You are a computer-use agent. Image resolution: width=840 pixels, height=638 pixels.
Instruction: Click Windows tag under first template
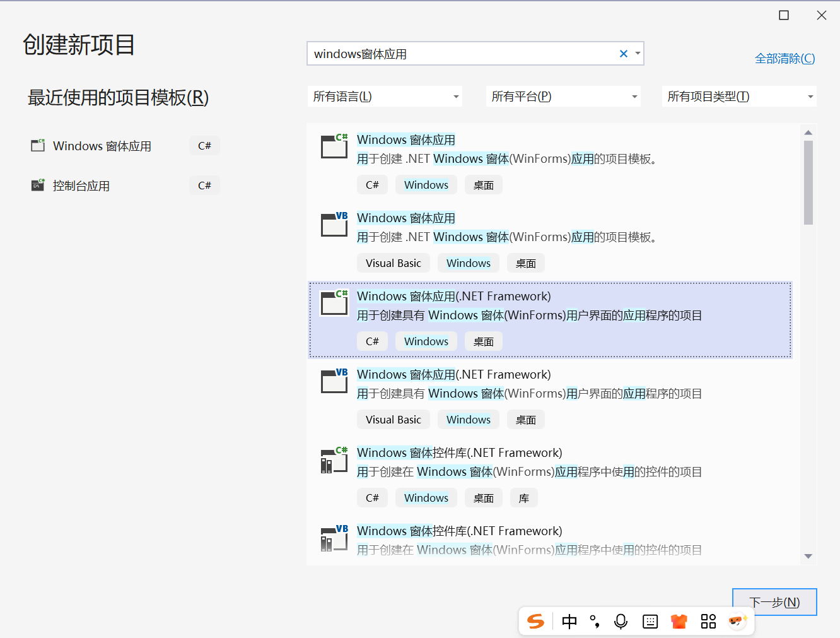pos(426,185)
